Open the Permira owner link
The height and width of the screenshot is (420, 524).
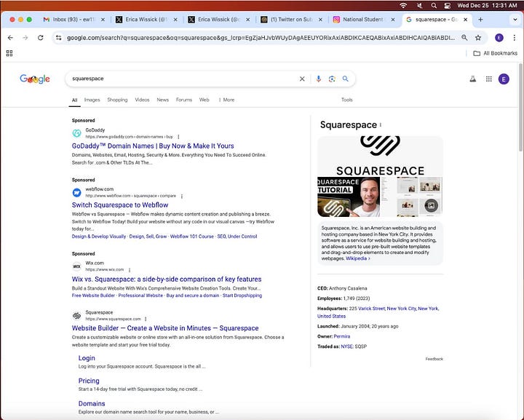click(342, 336)
